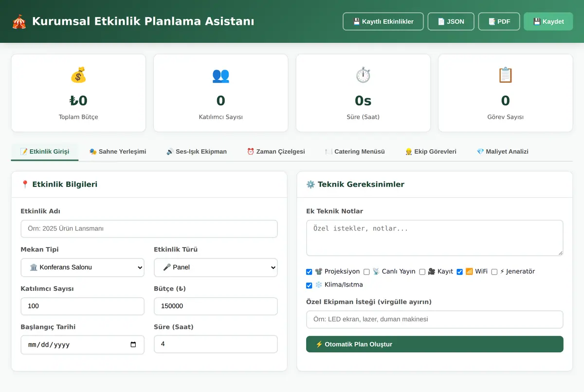Click the gear icon beside Teknik Gereksinimler
584x392 pixels.
pyautogui.click(x=310, y=184)
